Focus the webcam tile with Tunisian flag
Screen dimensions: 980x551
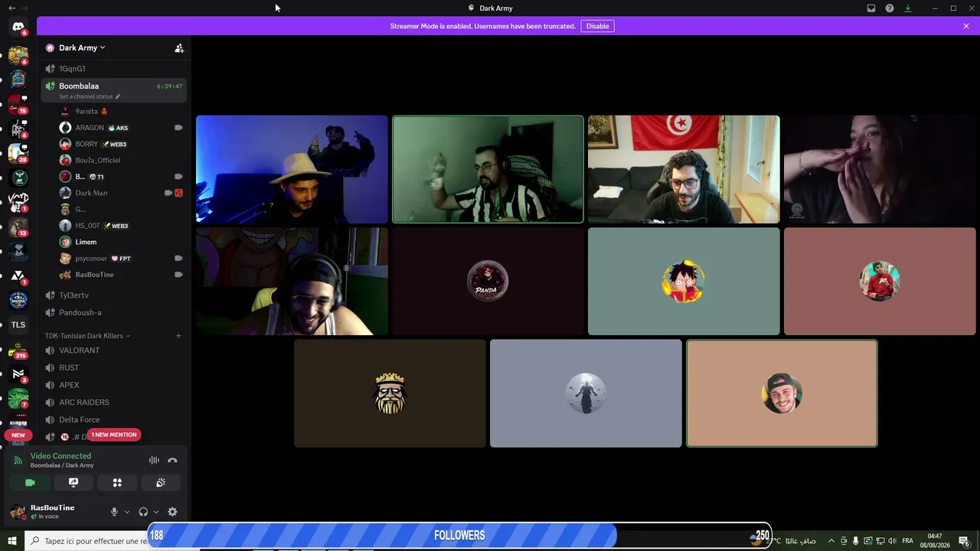pyautogui.click(x=684, y=169)
